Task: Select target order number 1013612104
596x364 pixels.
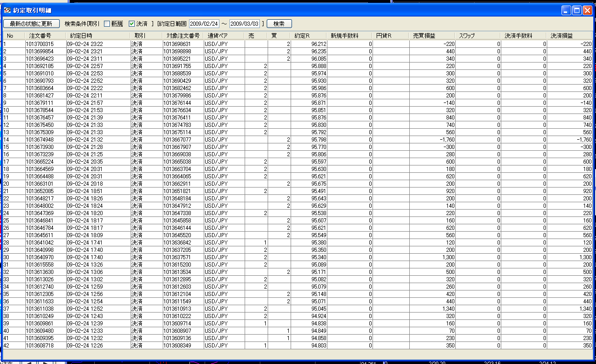Action: [x=177, y=294]
